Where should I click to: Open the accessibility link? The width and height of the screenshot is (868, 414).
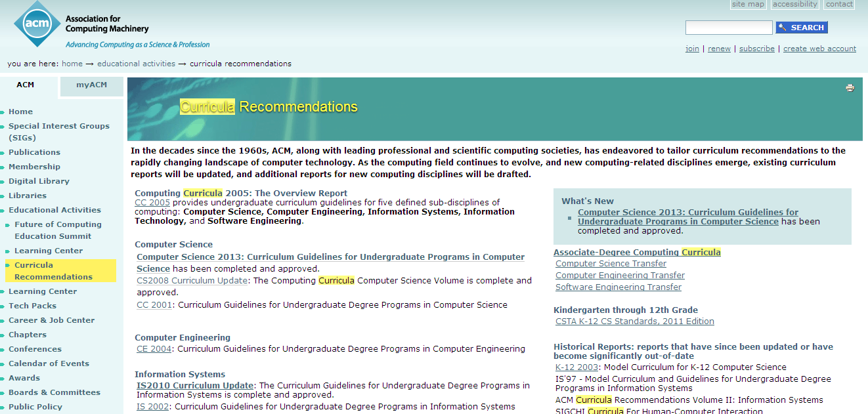point(795,4)
